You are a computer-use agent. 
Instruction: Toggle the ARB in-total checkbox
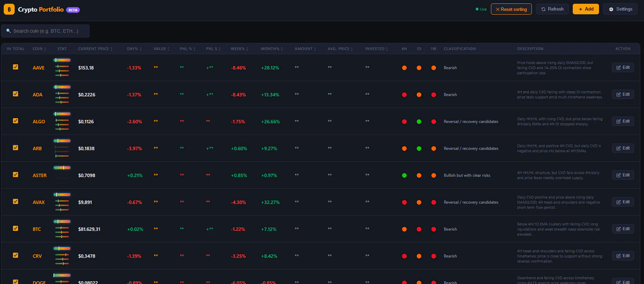[x=16, y=148]
